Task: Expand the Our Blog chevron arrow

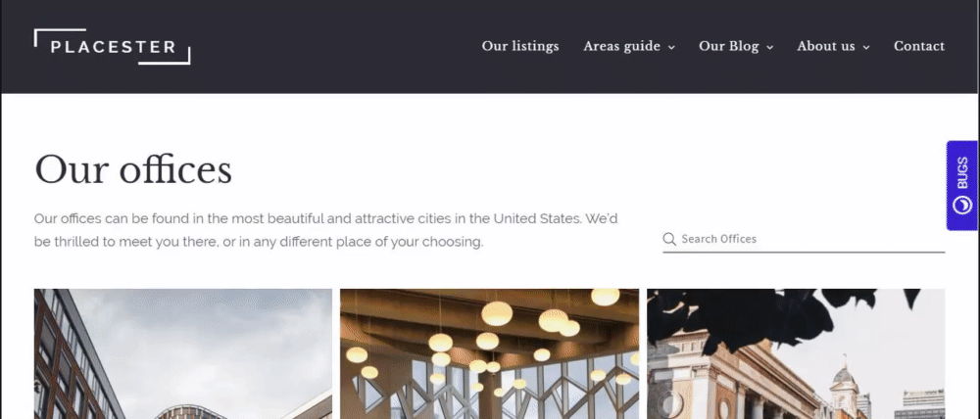Action: pyautogui.click(x=770, y=47)
